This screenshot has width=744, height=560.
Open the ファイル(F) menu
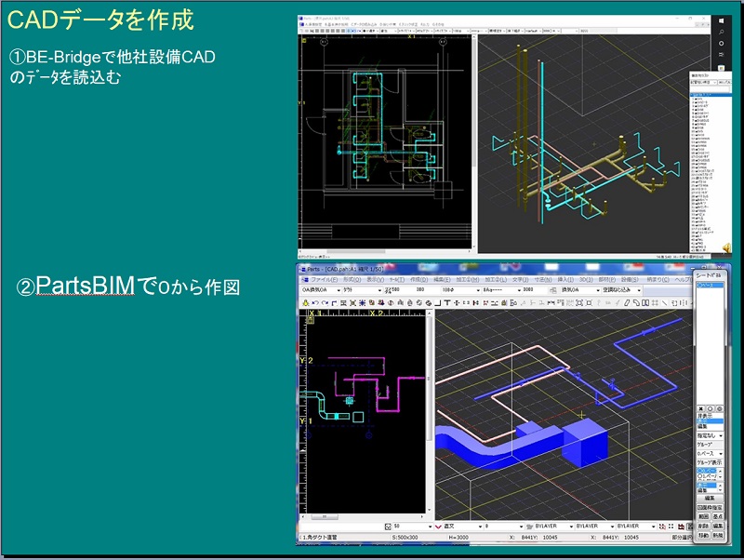(324, 280)
